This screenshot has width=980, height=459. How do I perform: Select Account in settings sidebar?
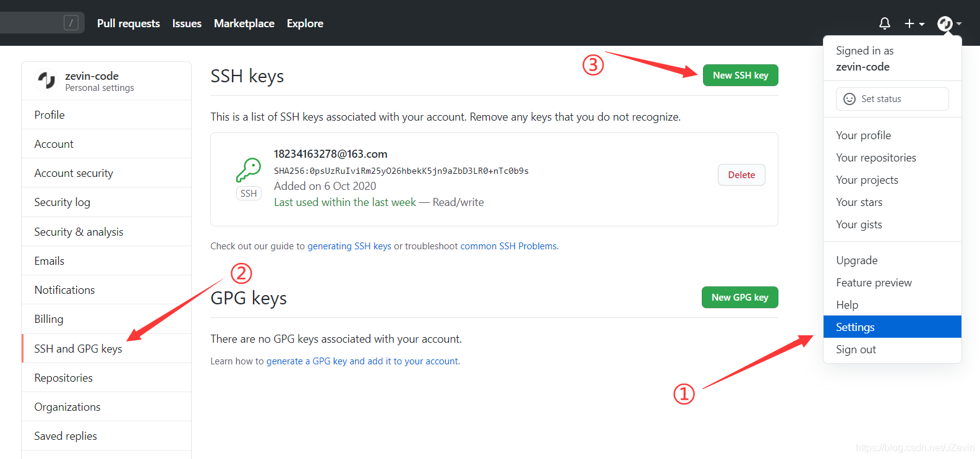106,144
